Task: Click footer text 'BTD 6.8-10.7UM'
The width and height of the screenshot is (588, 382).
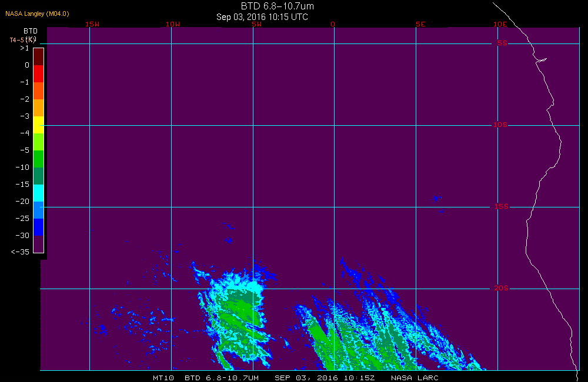Action: click(x=222, y=378)
